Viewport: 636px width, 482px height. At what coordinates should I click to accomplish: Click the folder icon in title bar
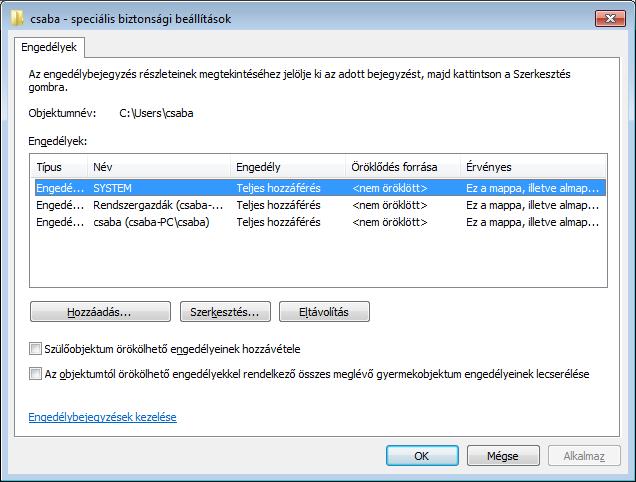pos(17,18)
